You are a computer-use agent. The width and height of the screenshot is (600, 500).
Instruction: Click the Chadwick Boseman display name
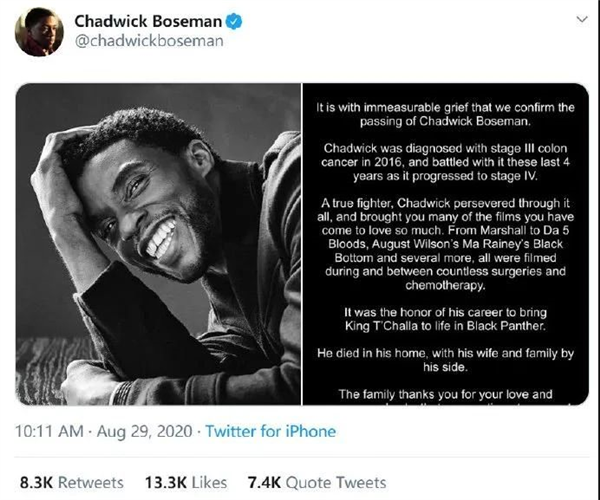click(148, 21)
